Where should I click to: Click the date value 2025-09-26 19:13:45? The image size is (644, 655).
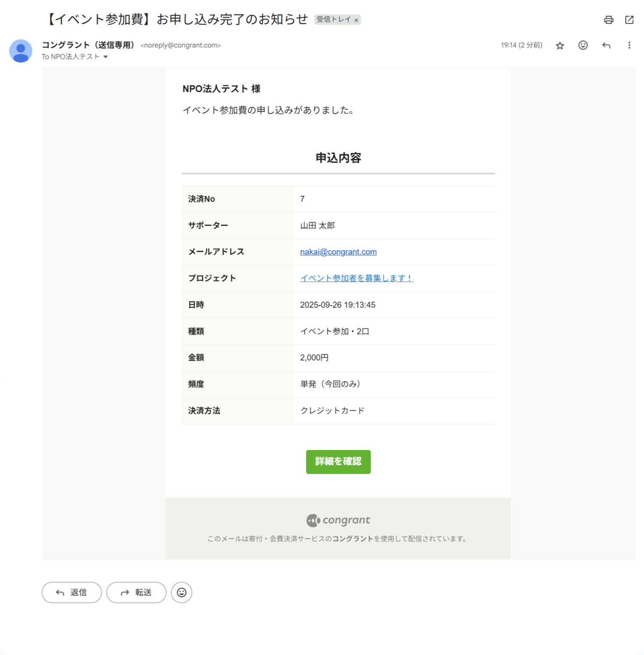(338, 305)
